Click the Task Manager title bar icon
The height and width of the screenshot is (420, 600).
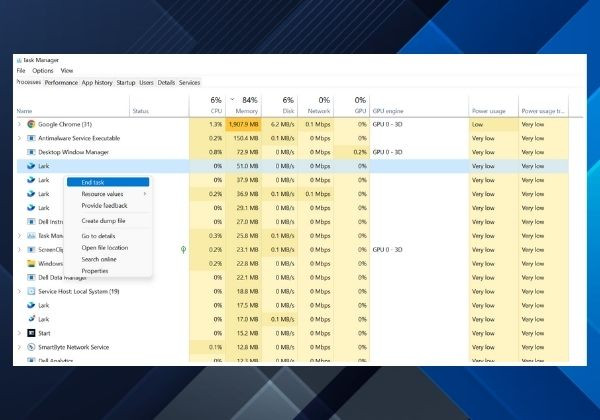tap(19, 60)
